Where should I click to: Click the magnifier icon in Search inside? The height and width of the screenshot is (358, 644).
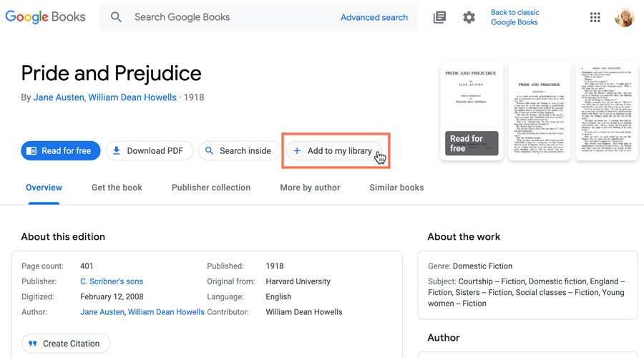(210, 150)
